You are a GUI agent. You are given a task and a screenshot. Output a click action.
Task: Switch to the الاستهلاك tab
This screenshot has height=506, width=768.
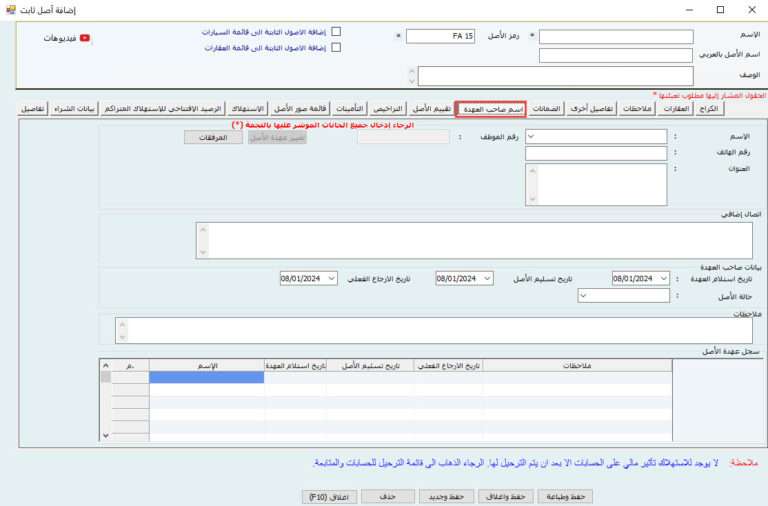point(247,108)
